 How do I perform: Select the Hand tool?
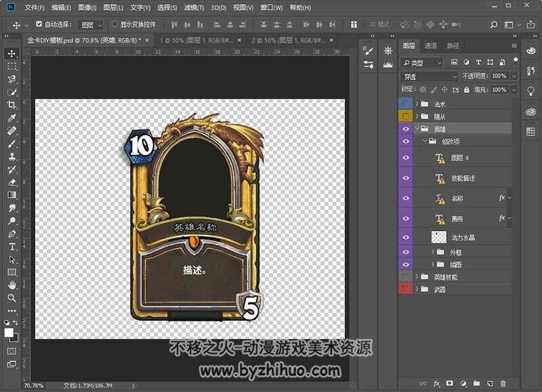click(12, 285)
